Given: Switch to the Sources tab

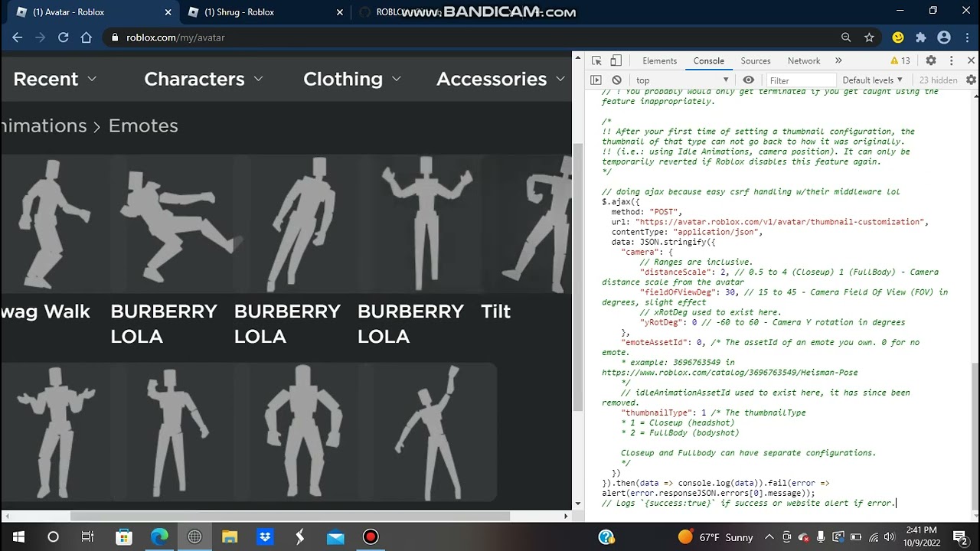Looking at the screenshot, I should coord(756,60).
